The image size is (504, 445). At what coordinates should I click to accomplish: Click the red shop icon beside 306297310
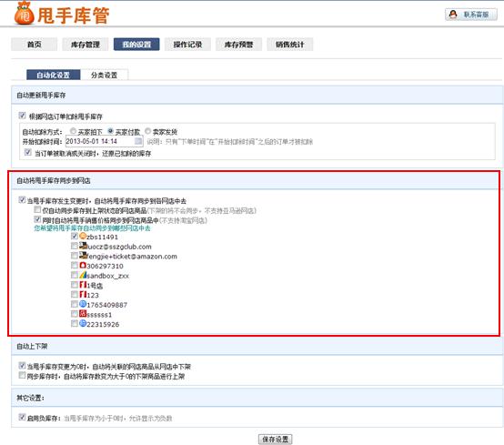click(x=83, y=265)
